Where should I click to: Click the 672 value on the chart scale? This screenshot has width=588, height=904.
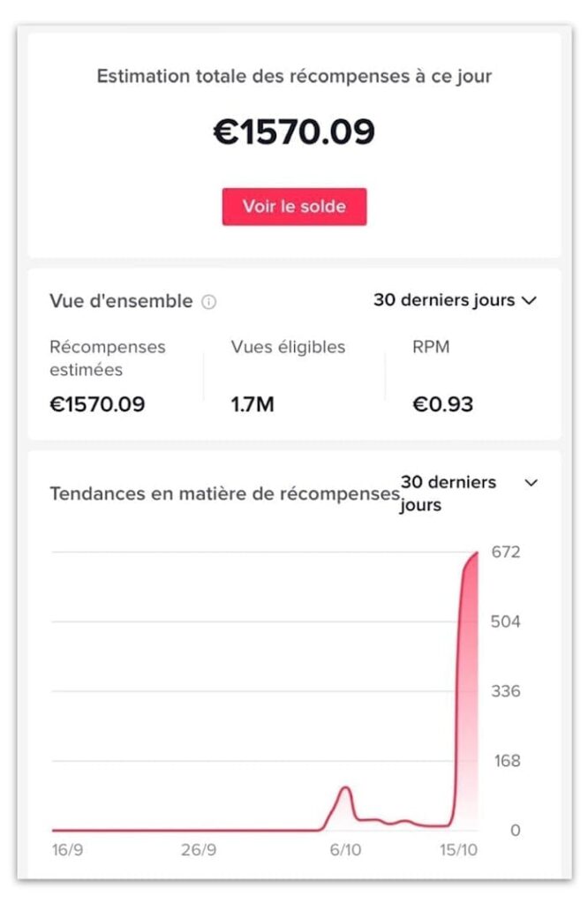click(x=506, y=553)
